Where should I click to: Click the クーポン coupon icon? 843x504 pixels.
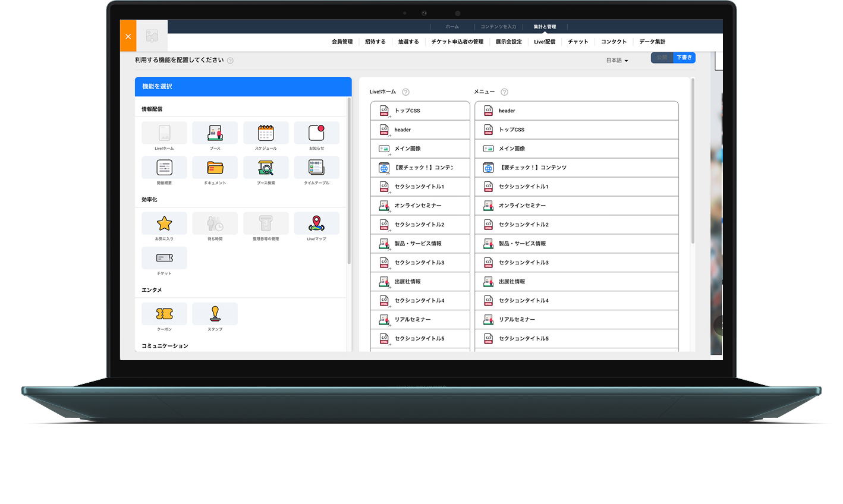point(164,314)
